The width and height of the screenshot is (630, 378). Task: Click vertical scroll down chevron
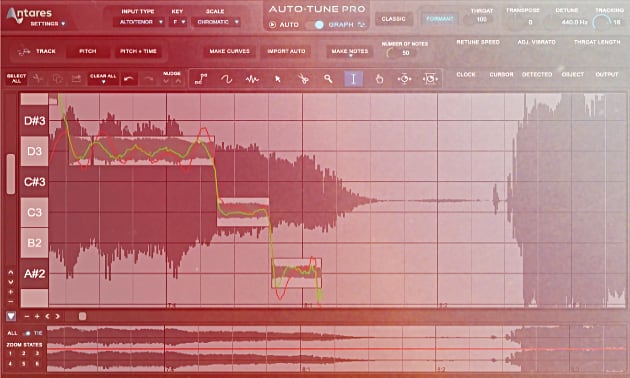pos(11,282)
